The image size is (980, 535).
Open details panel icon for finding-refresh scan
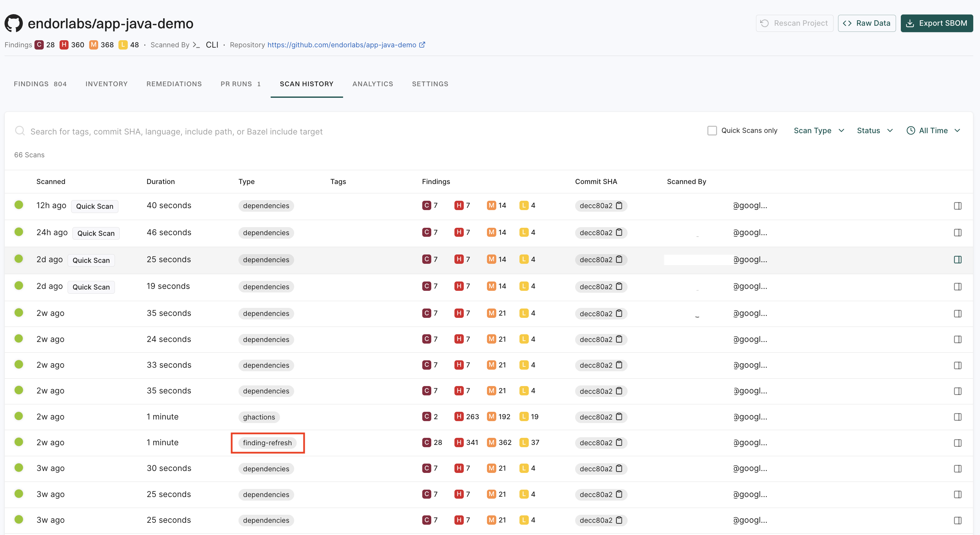tap(957, 443)
